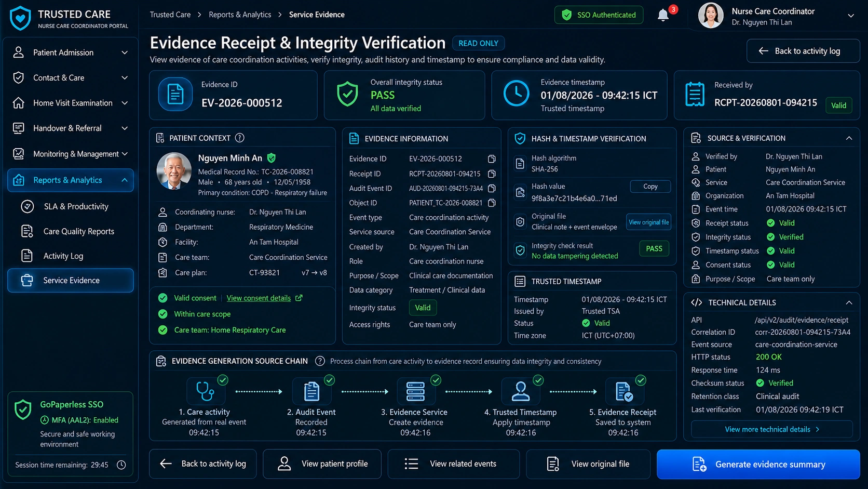Click correlation ID corr-20260801-094215-73A4

[803, 332]
